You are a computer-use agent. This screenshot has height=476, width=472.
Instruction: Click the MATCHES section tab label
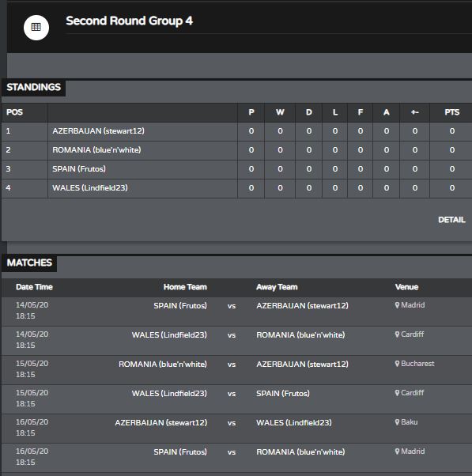pos(29,263)
